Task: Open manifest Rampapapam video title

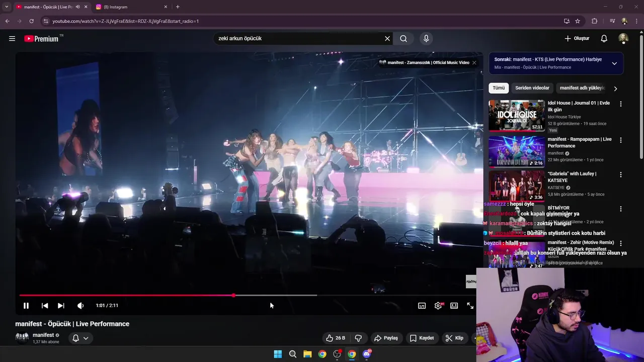Action: (580, 143)
